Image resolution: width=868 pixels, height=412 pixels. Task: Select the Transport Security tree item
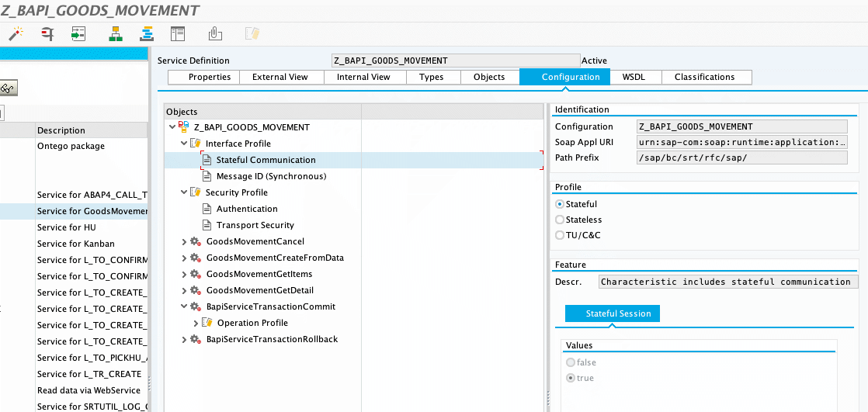pyautogui.click(x=255, y=225)
